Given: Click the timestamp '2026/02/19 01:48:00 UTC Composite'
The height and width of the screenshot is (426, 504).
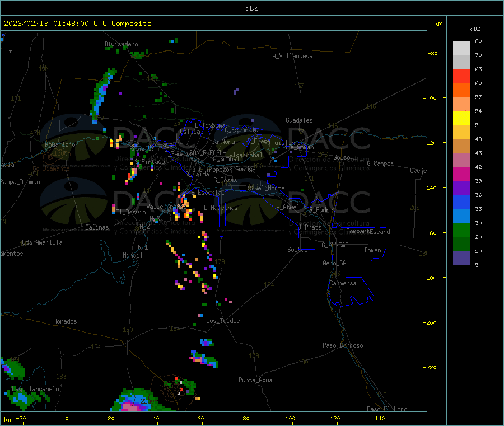Looking at the screenshot, I should (77, 24).
